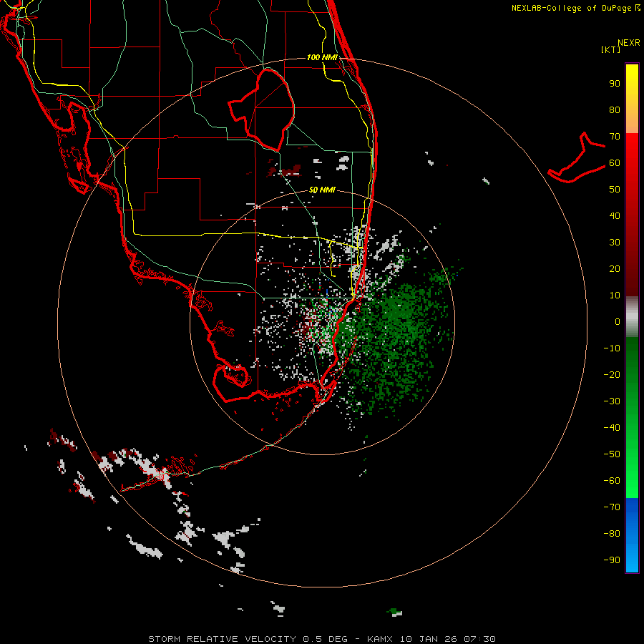Click the 20 knot label on the scale
Image resolution: width=644 pixels, height=644 pixels.
coord(615,268)
